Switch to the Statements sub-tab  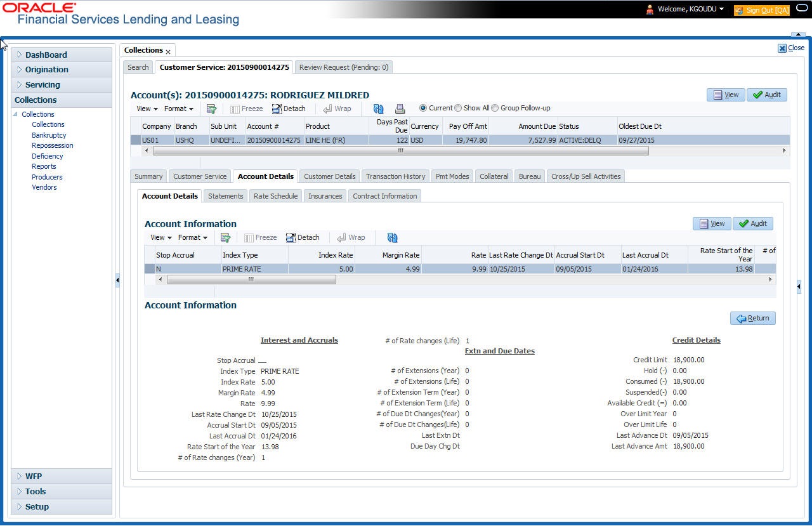click(226, 196)
